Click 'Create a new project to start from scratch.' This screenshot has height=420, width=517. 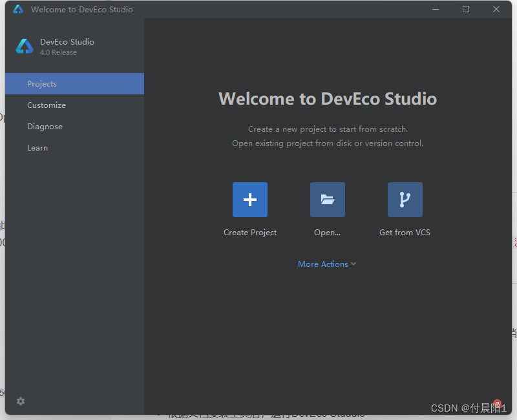328,129
